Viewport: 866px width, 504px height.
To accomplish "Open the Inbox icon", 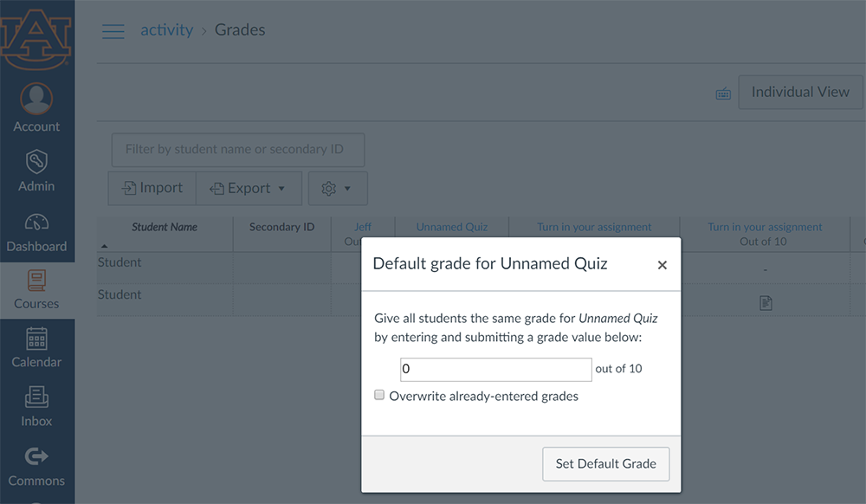I will click(x=36, y=397).
